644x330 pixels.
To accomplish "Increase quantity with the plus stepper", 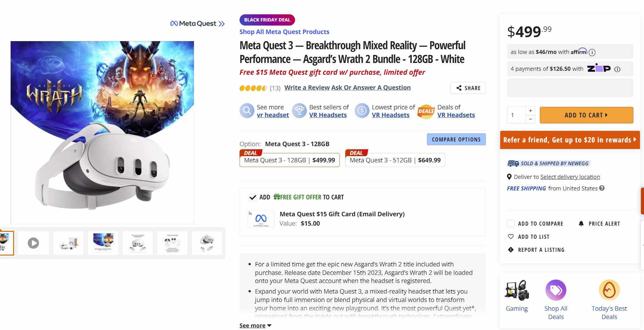I will (530, 111).
